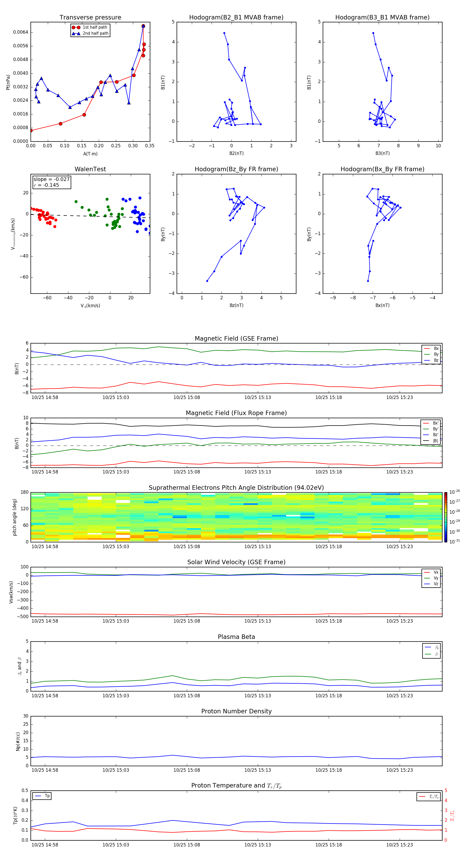This screenshot has height=868, width=473.
Task: Click the 'Te/Tp' legend box in temperature panel
Action: tap(429, 797)
